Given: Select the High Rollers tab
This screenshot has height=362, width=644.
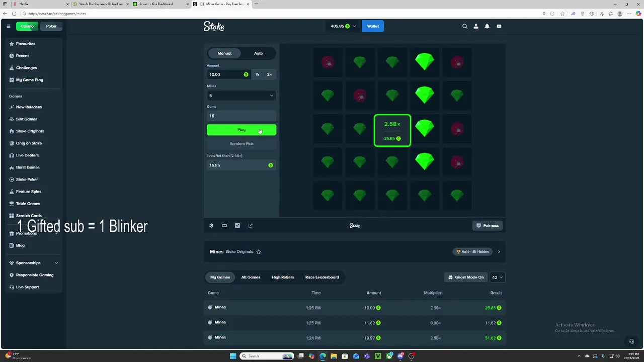Looking at the screenshot, I should pos(283,277).
